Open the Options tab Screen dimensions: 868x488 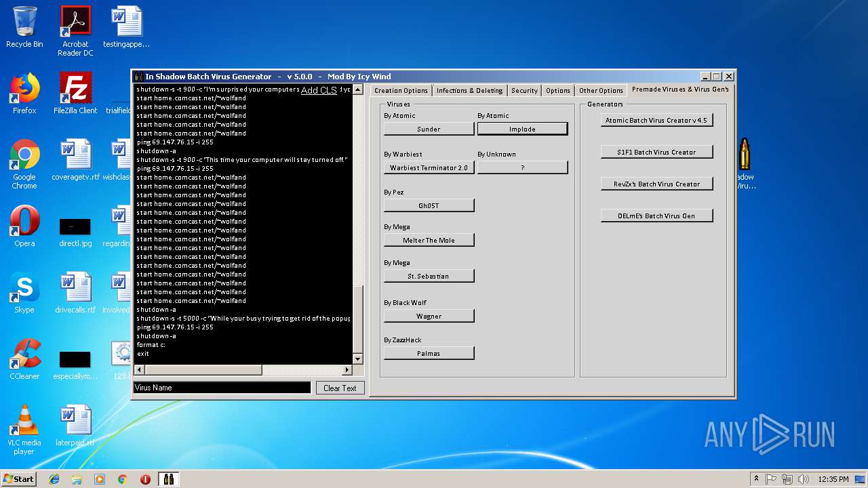[x=558, y=90]
